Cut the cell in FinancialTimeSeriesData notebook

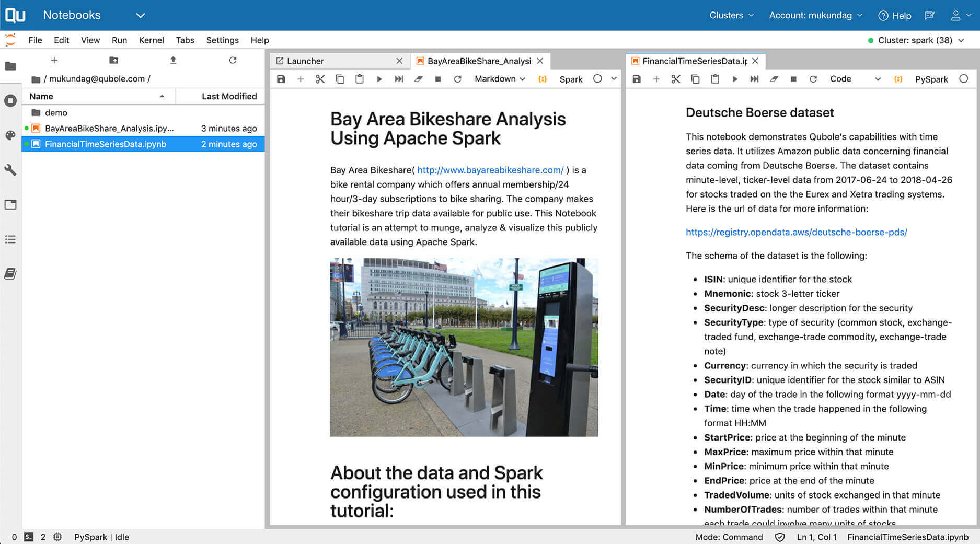pyautogui.click(x=676, y=79)
